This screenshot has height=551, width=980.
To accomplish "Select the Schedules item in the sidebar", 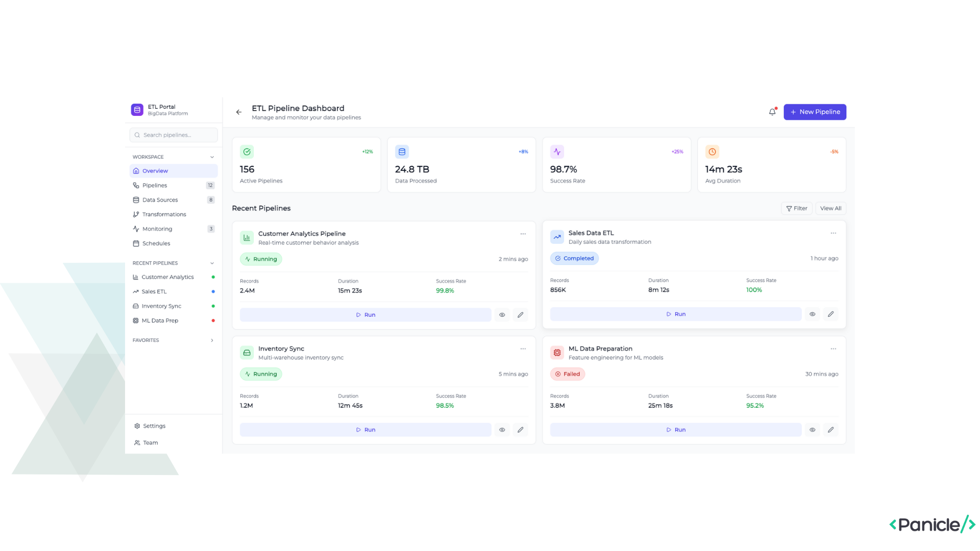I will 156,243.
